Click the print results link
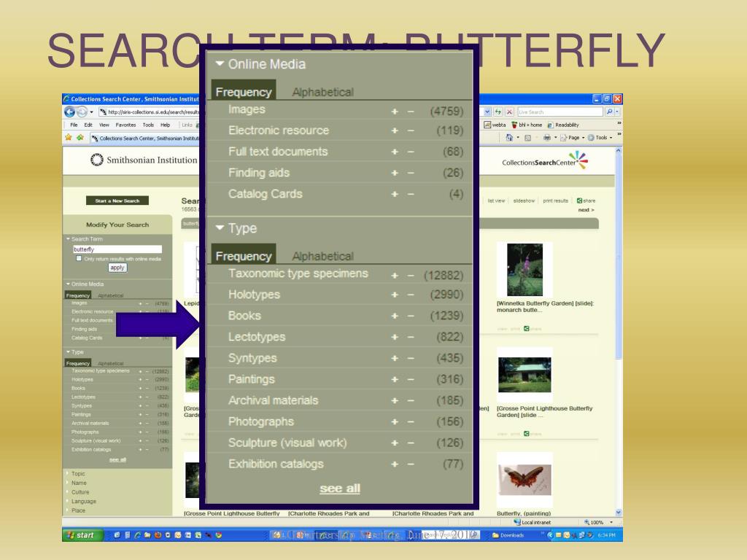 555,201
